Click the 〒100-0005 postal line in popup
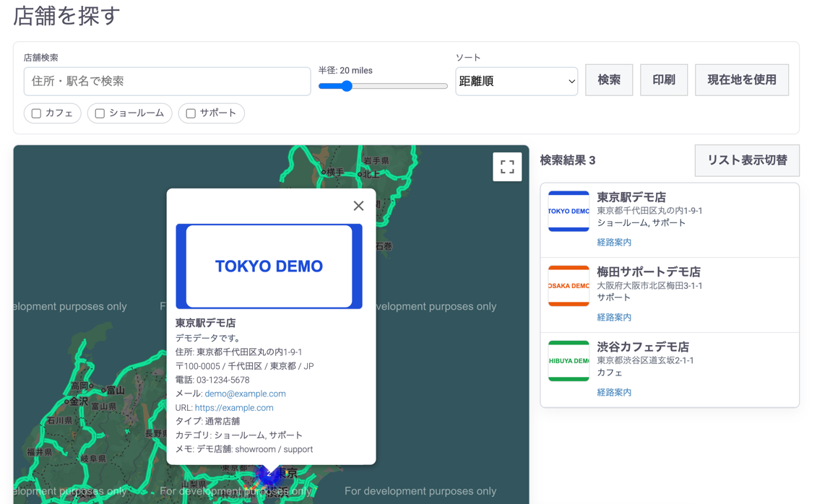Screen dimensions: 817x504 coord(244,366)
